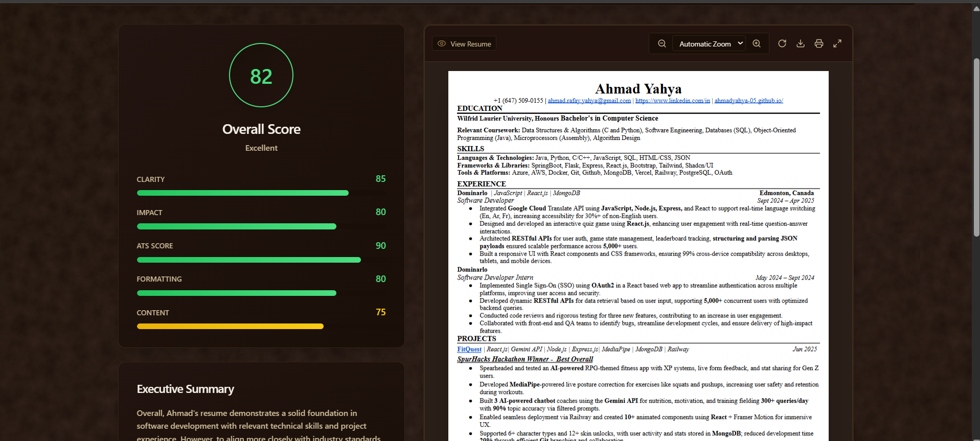Click the Overall Score label
Image resolution: width=980 pixels, height=441 pixels.
tap(261, 129)
